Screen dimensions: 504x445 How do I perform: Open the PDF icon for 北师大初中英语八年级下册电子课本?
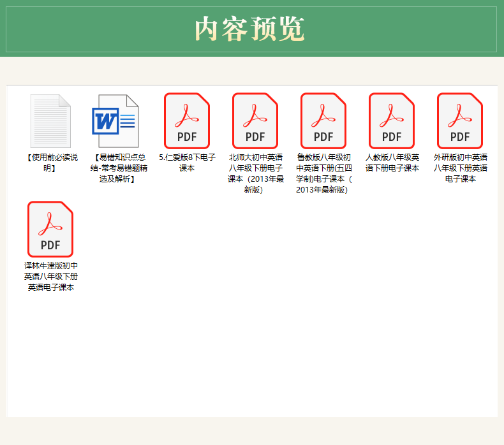pos(255,121)
